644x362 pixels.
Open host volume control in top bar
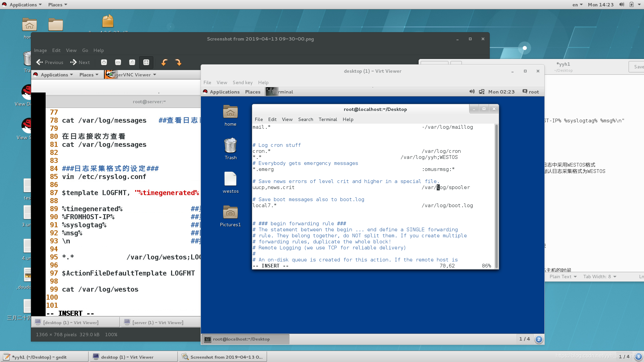(x=622, y=5)
